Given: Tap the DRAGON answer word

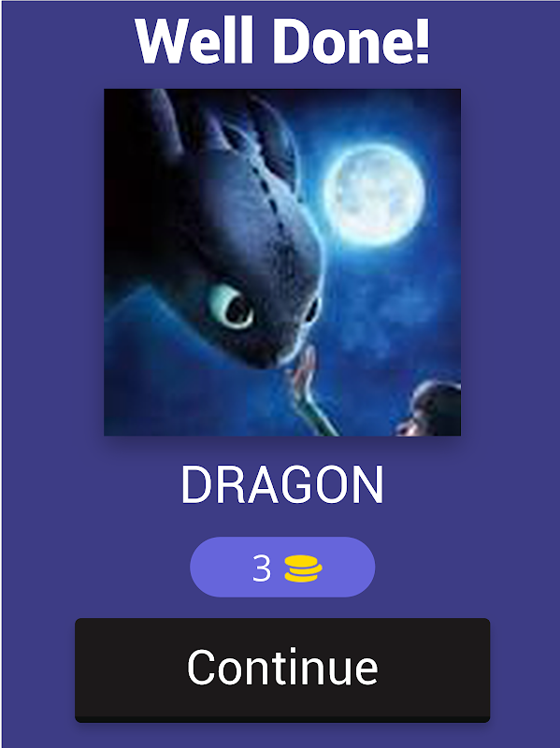Looking at the screenshot, I should point(282,484).
